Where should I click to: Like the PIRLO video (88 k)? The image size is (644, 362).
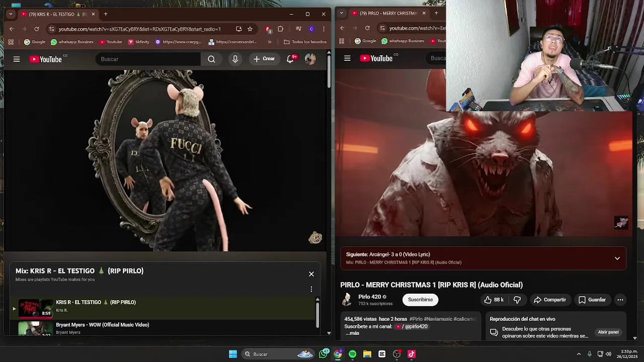(x=494, y=300)
